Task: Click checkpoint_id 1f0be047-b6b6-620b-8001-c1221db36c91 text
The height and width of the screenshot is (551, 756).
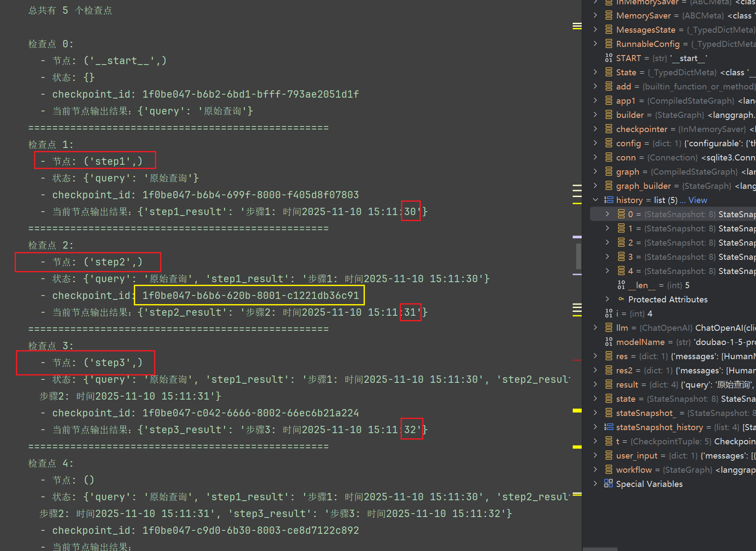Action: [x=250, y=296]
